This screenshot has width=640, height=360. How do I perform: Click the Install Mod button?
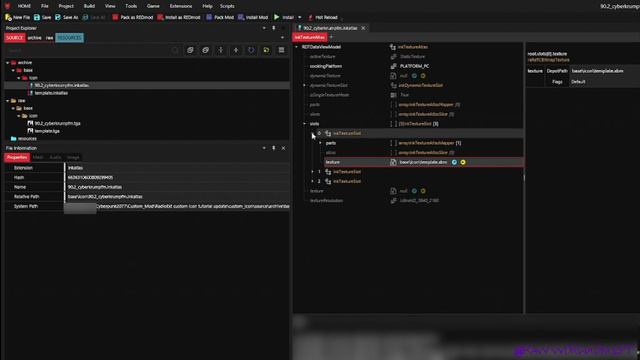point(253,17)
